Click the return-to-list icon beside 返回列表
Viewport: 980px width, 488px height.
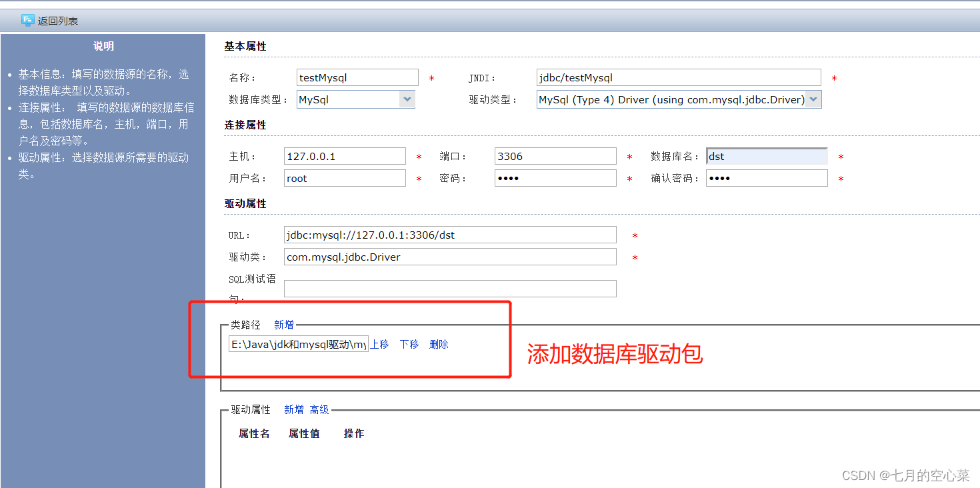tap(27, 20)
